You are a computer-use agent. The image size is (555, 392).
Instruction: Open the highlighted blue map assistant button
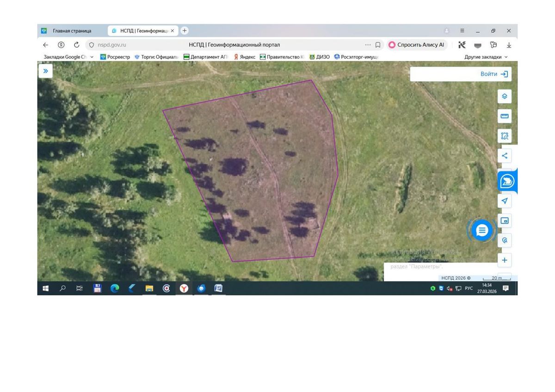507,181
